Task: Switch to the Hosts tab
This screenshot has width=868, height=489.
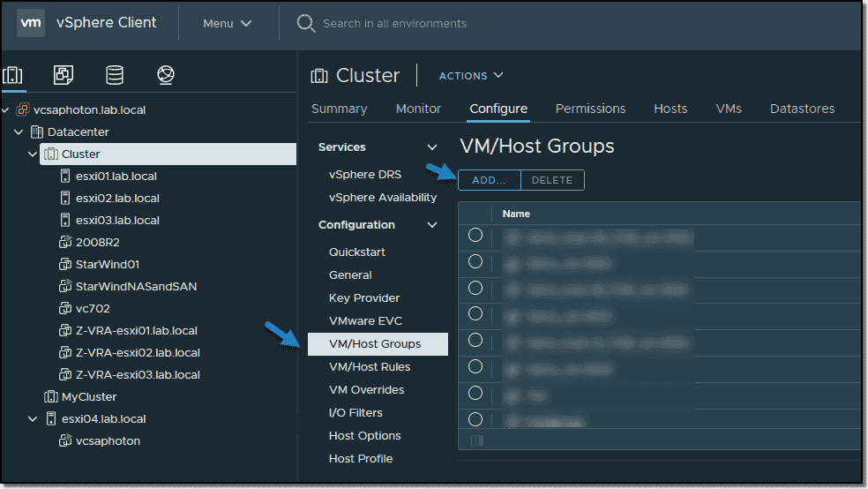Action: tap(671, 109)
